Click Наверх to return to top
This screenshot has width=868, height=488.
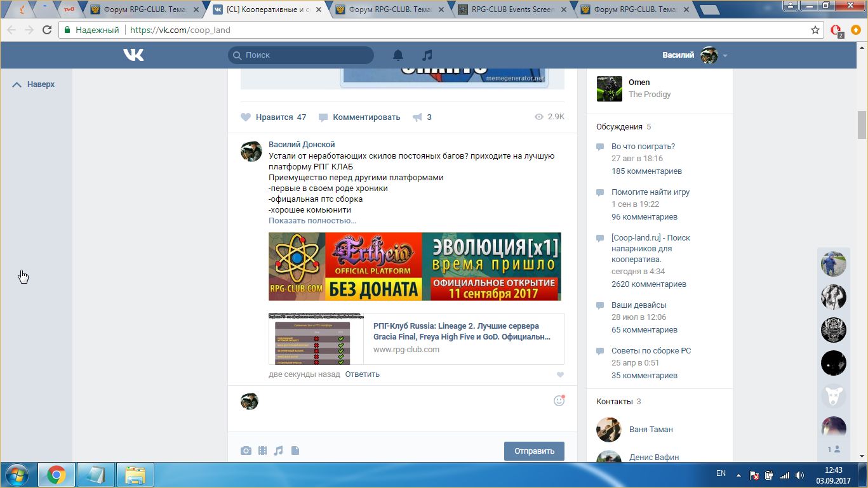click(34, 84)
